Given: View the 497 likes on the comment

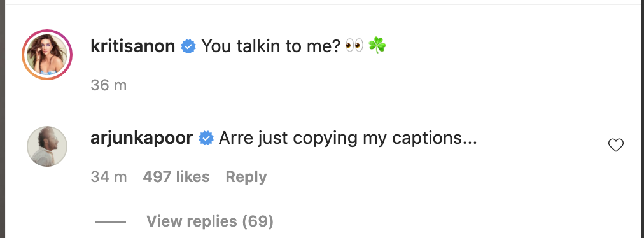Looking at the screenshot, I should tap(176, 177).
